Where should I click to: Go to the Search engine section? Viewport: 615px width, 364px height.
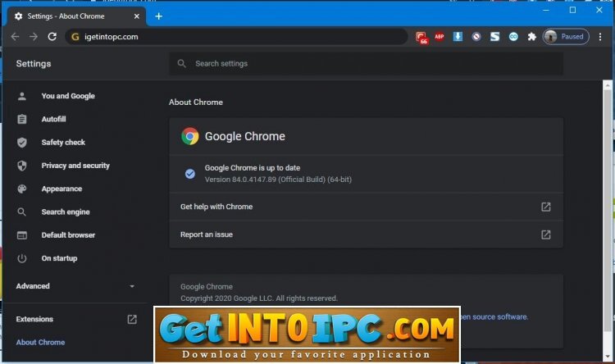pyautogui.click(x=66, y=212)
